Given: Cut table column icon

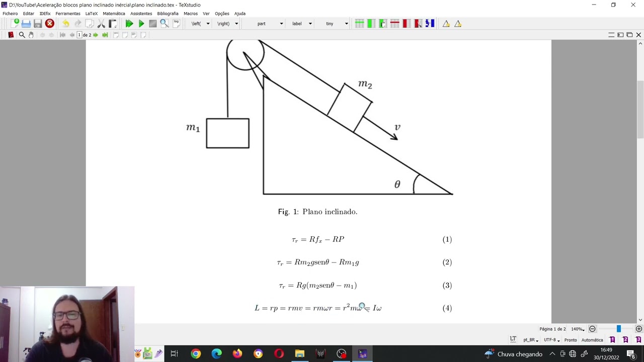Looking at the screenshot, I should click(418, 24).
